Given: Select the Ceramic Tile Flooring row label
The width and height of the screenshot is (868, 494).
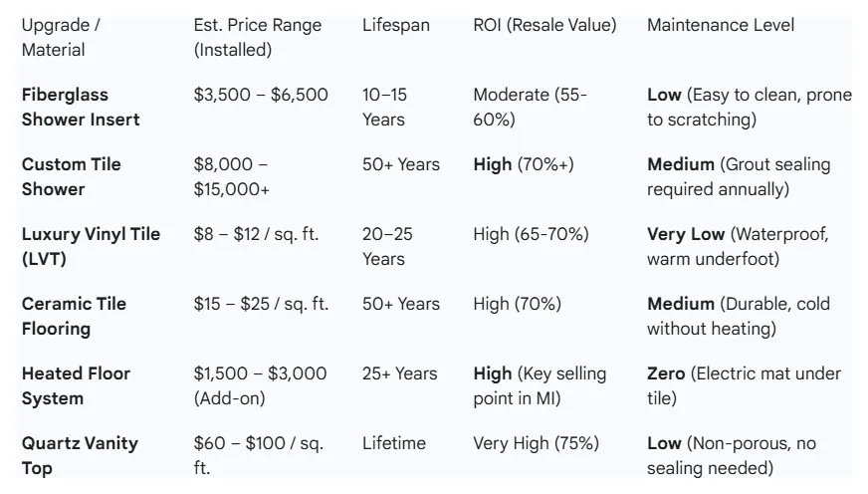Looking at the screenshot, I should coord(74,317).
